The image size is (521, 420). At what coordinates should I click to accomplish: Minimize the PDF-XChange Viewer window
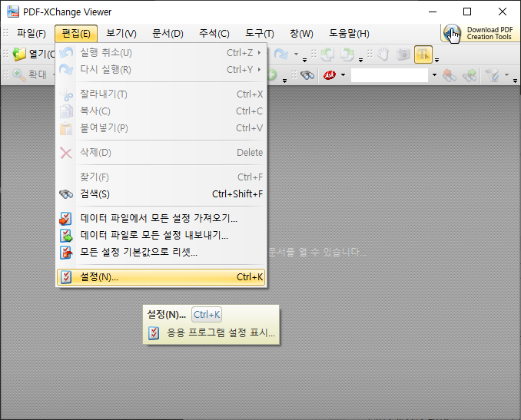[x=433, y=12]
